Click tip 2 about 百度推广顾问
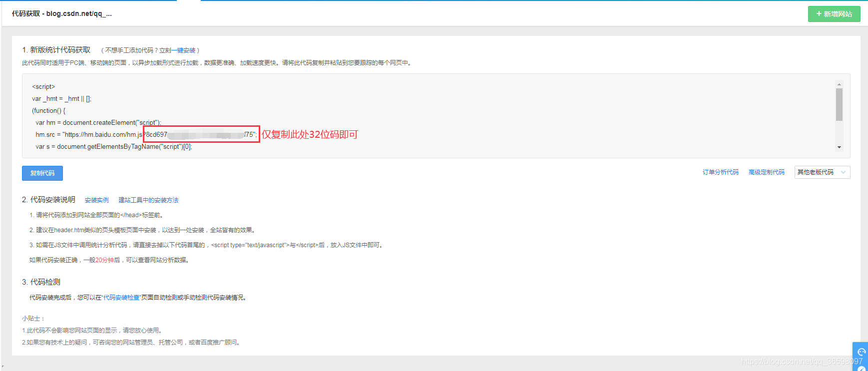868x371 pixels. [x=132, y=343]
